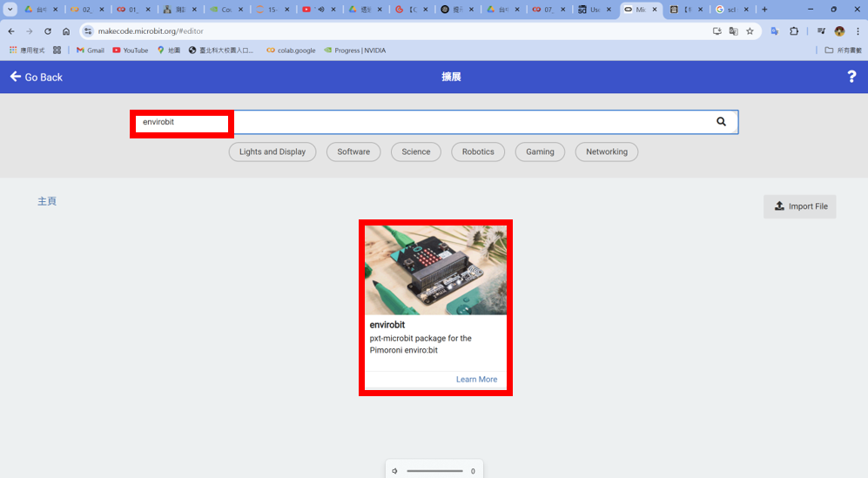Adjust the volume slider at bottom
The width and height of the screenshot is (868, 478).
coord(434,471)
